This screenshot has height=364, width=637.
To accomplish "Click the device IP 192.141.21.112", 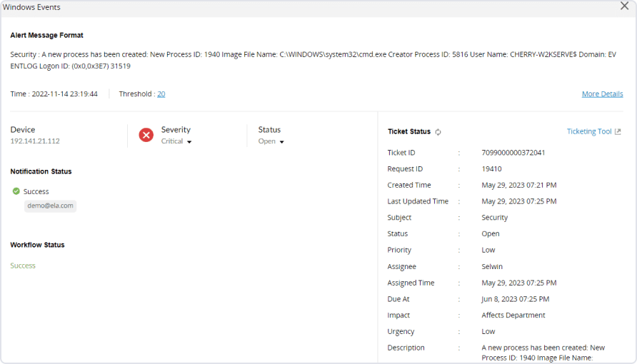I will click(x=35, y=141).
